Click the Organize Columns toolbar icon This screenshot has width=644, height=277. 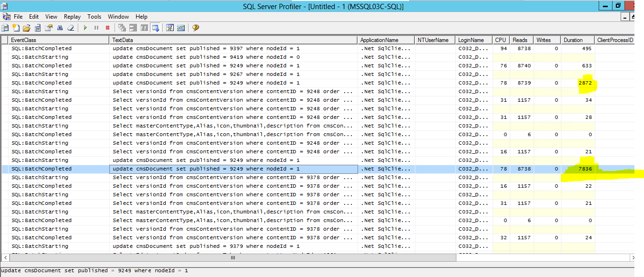(x=122, y=28)
